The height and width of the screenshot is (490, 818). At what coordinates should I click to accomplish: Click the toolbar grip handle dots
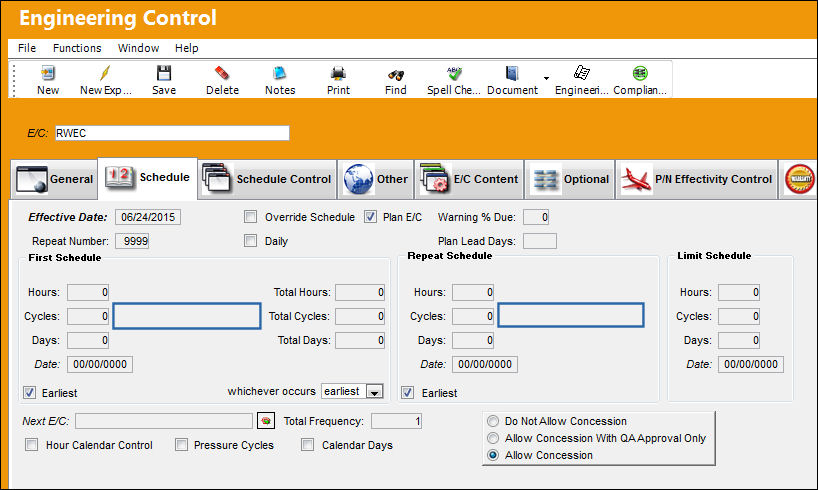coord(14,80)
